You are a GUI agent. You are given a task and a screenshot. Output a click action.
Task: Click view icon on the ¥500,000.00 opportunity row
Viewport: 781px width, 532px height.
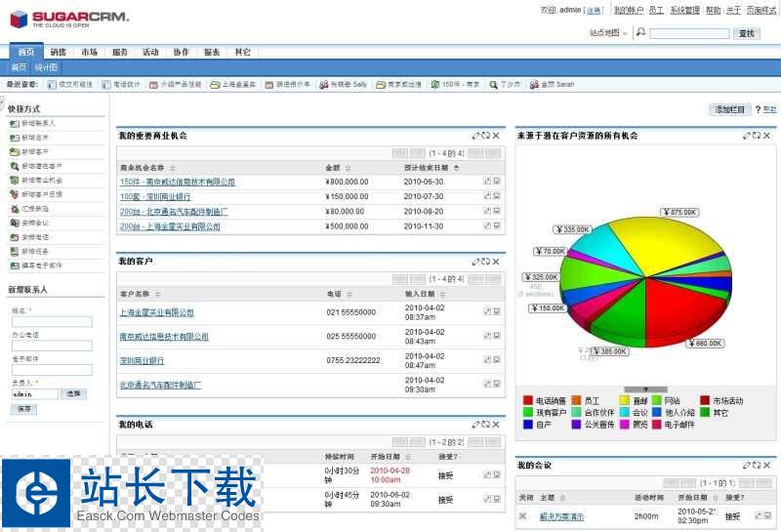point(496,225)
